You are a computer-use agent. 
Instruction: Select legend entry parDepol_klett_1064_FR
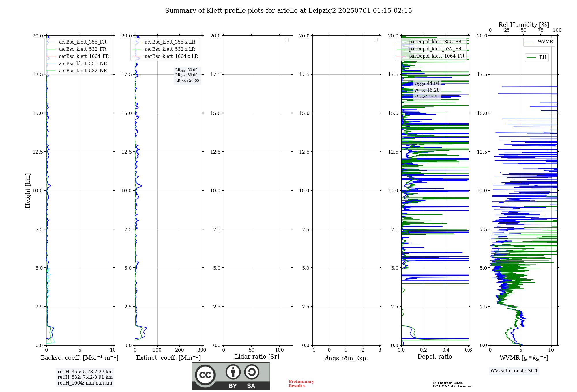point(430,56)
